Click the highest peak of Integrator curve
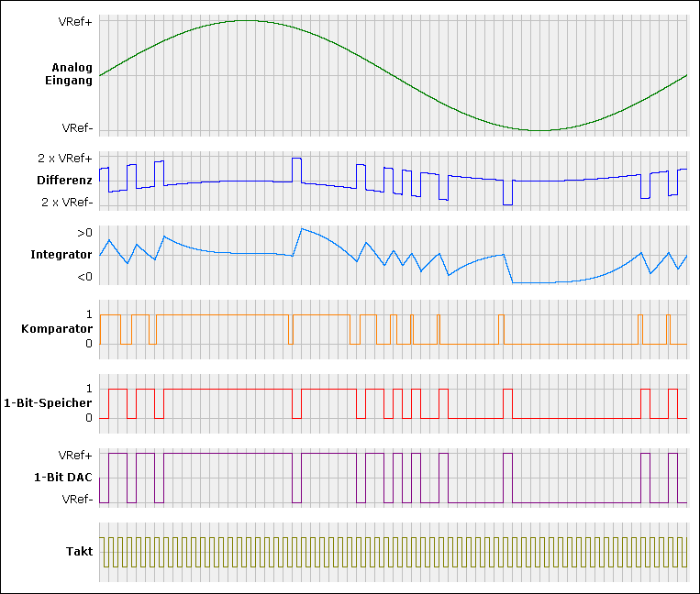 pos(302,229)
